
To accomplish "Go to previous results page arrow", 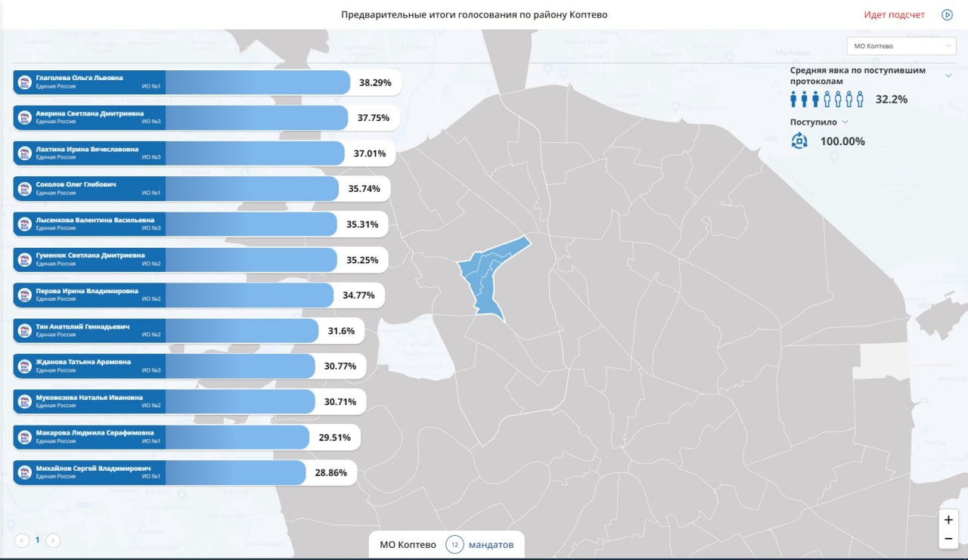I will [22, 540].
